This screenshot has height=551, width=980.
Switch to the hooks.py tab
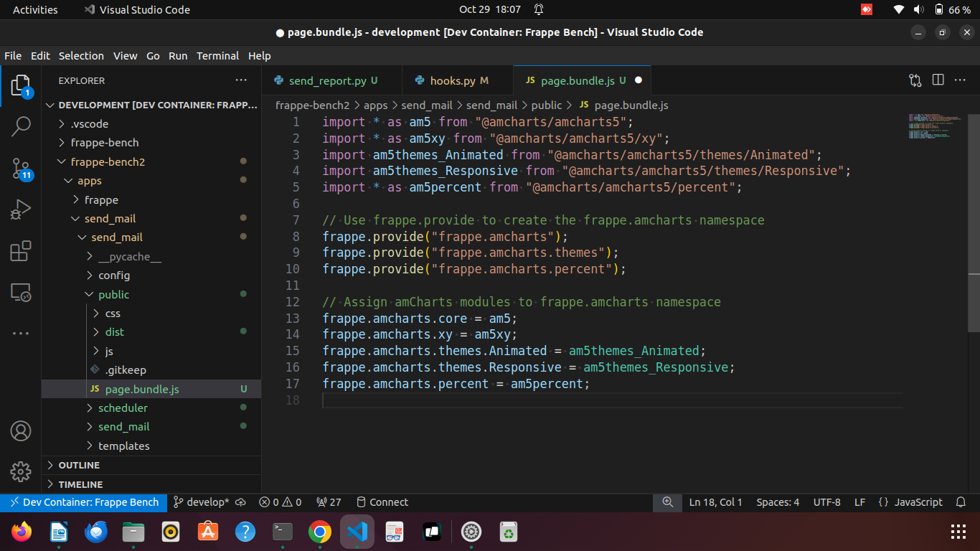tap(458, 80)
